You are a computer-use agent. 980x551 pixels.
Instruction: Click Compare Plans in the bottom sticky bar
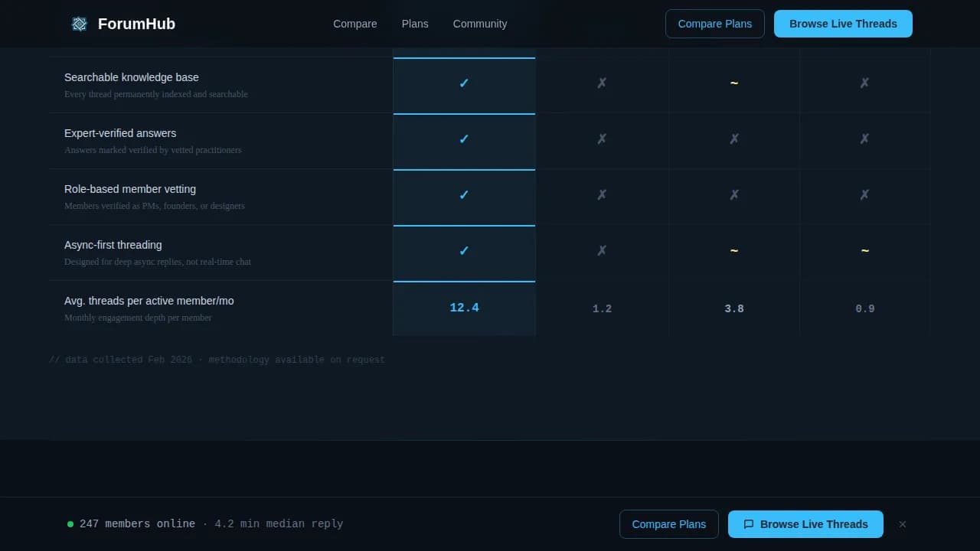click(668, 524)
